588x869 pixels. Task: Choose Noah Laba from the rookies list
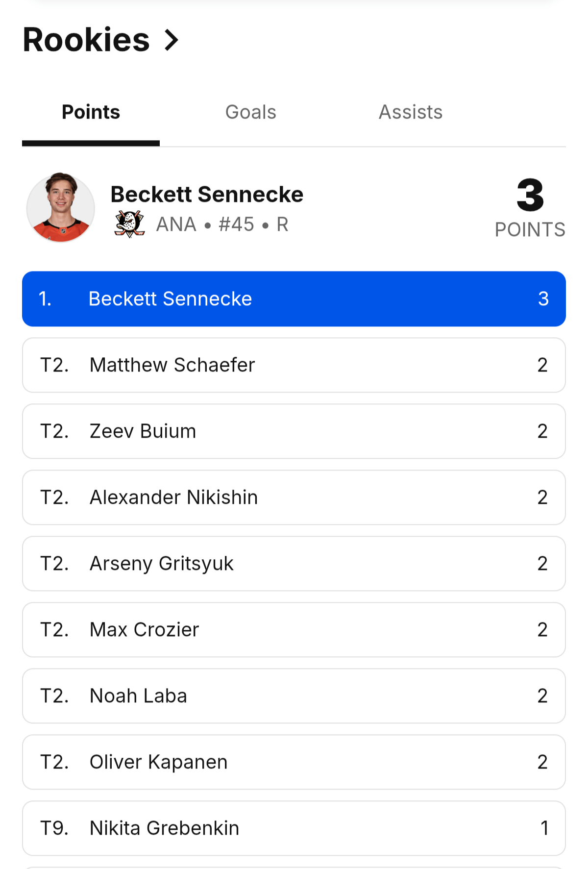(294, 696)
